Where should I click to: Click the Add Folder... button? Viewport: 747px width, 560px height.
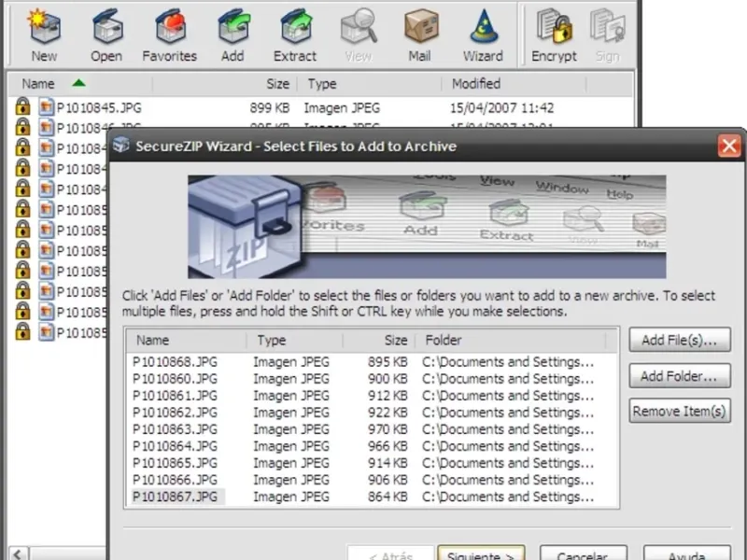[680, 376]
